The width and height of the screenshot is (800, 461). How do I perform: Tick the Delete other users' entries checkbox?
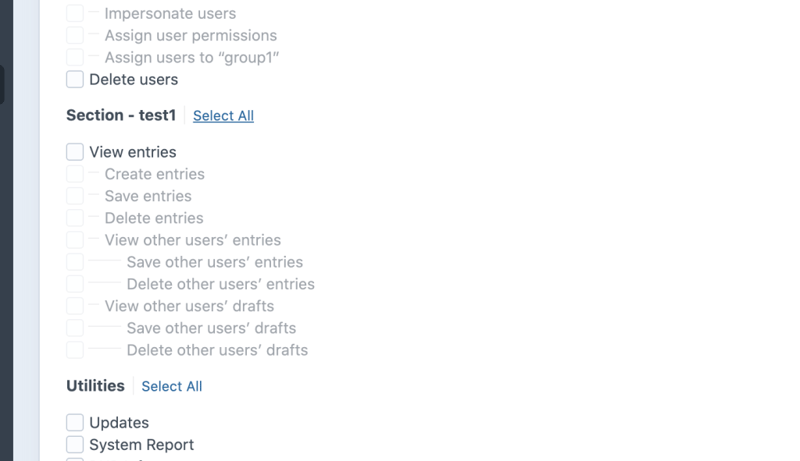coord(75,284)
